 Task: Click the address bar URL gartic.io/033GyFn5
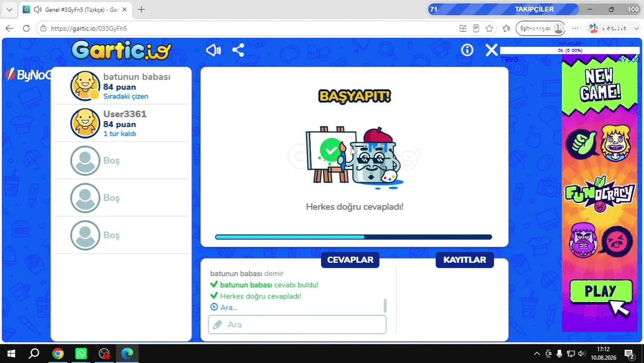coord(89,29)
